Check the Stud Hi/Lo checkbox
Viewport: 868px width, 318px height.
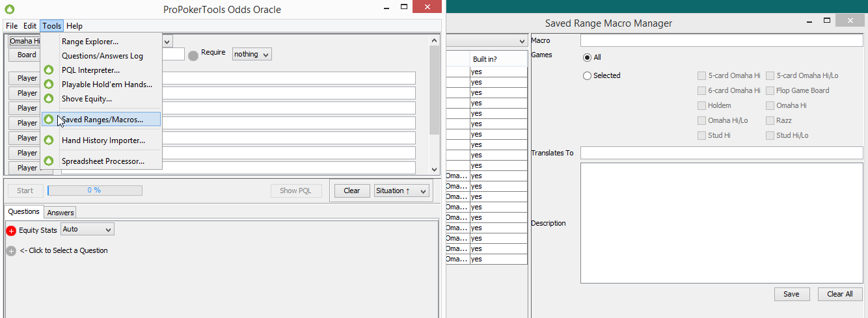point(770,135)
